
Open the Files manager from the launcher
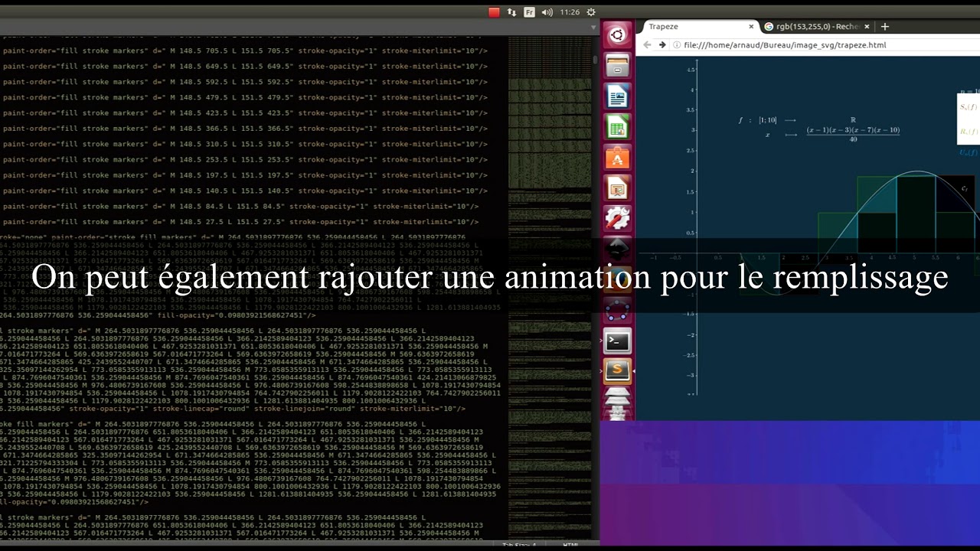[x=617, y=65]
